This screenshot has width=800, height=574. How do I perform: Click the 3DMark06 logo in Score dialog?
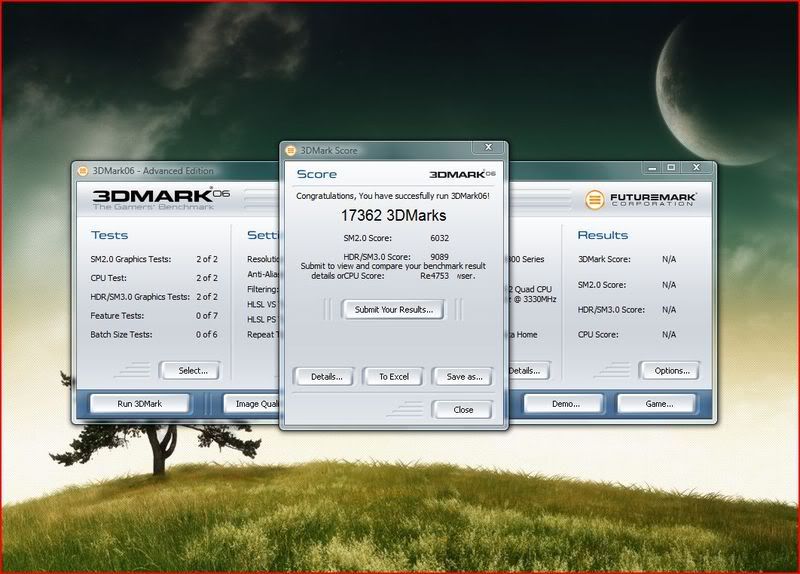(x=462, y=174)
